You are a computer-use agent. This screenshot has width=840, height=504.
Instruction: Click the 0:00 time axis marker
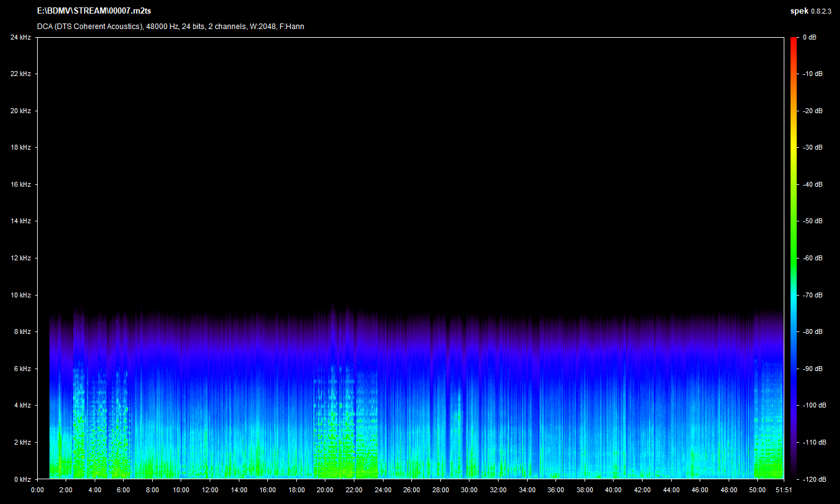pos(37,490)
